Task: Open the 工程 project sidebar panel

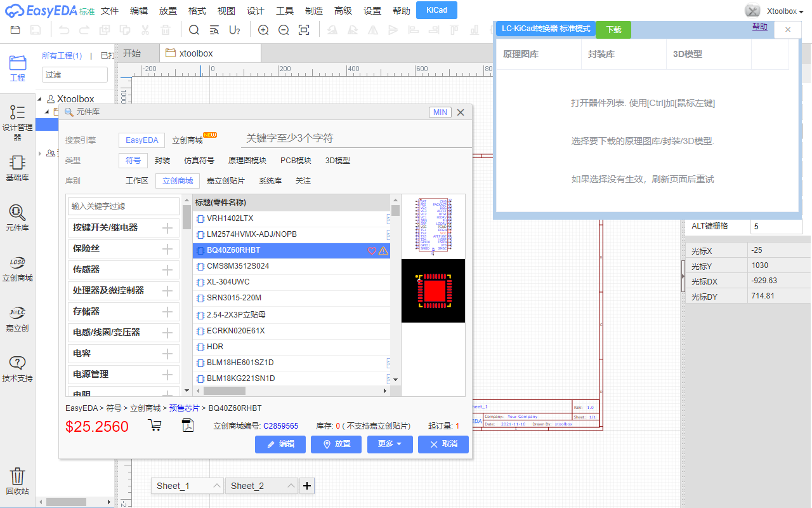Action: 18,68
